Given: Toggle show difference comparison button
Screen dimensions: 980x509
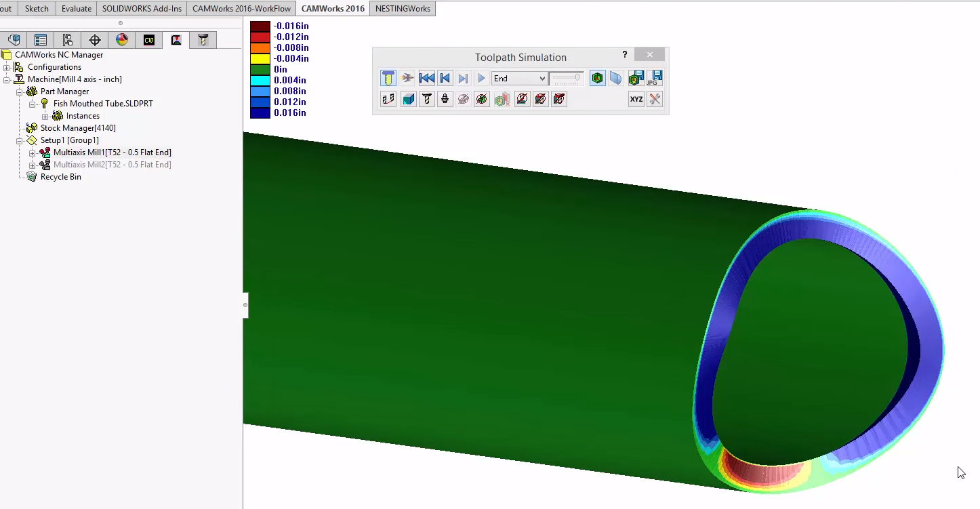Looking at the screenshot, I should pyautogui.click(x=597, y=78).
